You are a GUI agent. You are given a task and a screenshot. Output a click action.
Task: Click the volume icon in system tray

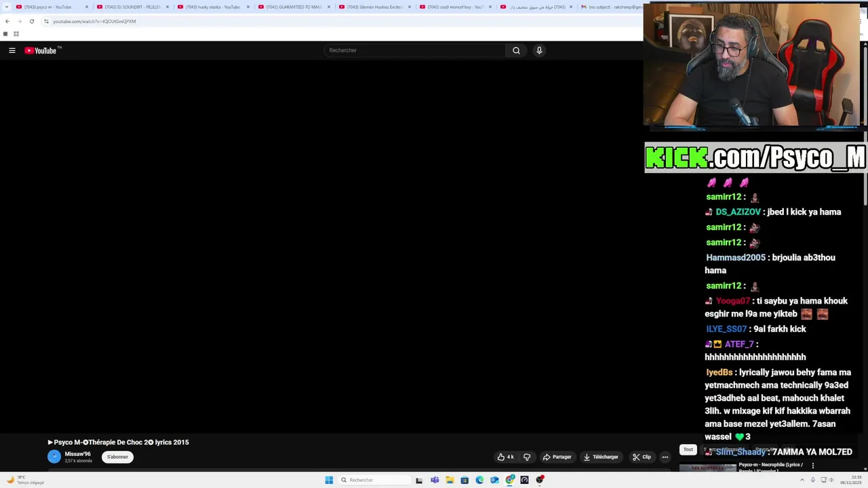833,480
